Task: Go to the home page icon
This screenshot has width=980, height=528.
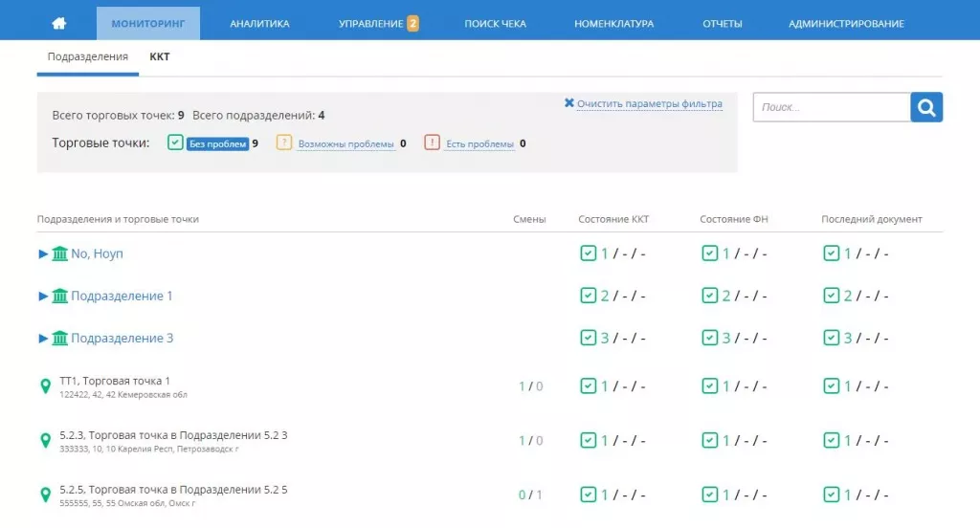Action: coord(59,23)
